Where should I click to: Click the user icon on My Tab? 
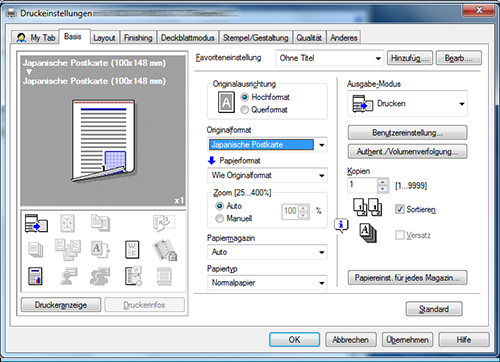coord(21,38)
